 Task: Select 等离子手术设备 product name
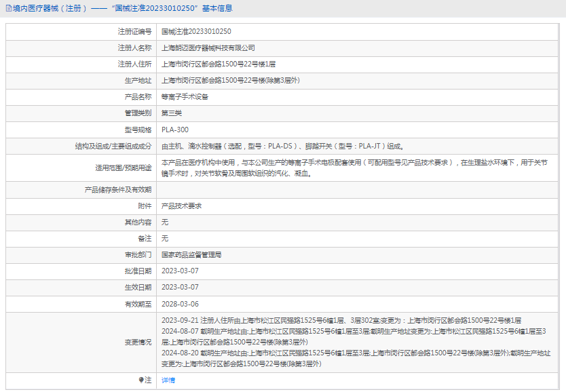185,97
